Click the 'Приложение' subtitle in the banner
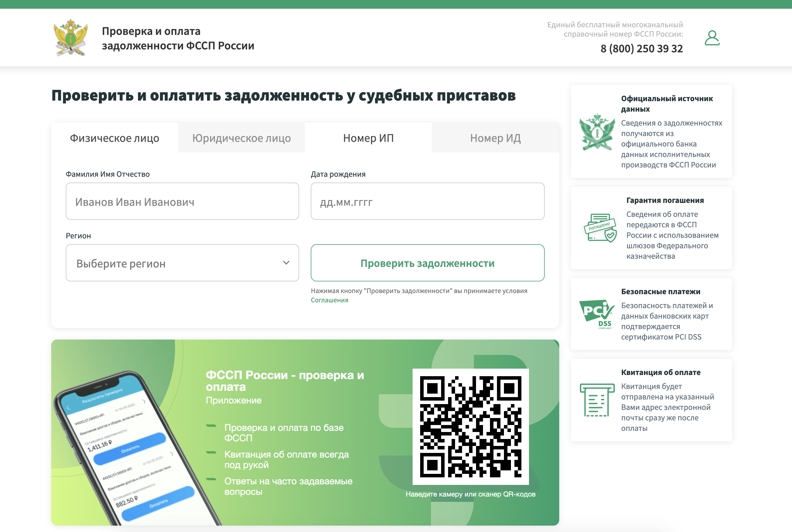792x532 pixels. (234, 401)
